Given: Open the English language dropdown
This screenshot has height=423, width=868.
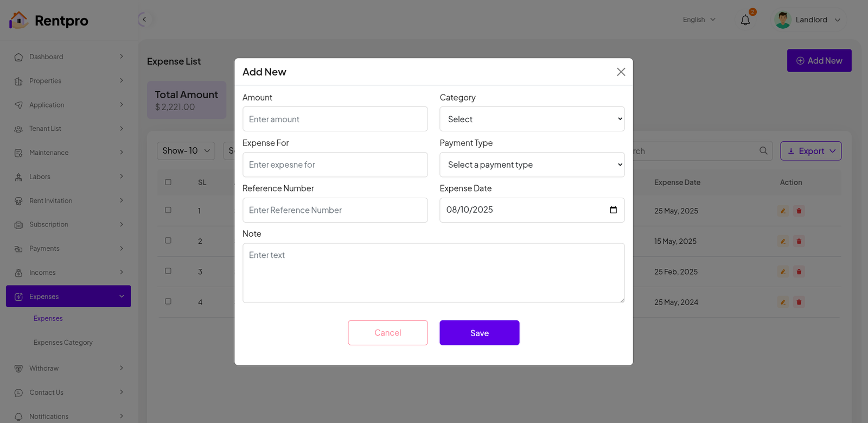Looking at the screenshot, I should pyautogui.click(x=699, y=20).
